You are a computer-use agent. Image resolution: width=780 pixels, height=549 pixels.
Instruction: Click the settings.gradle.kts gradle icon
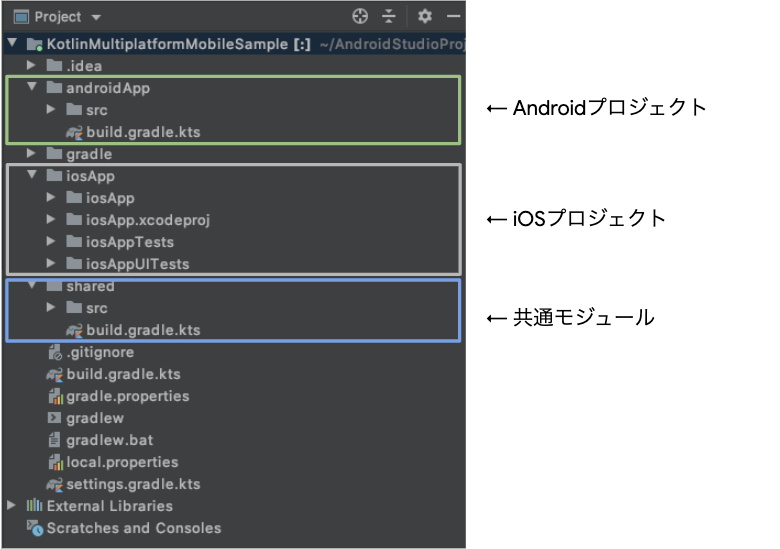coord(55,484)
